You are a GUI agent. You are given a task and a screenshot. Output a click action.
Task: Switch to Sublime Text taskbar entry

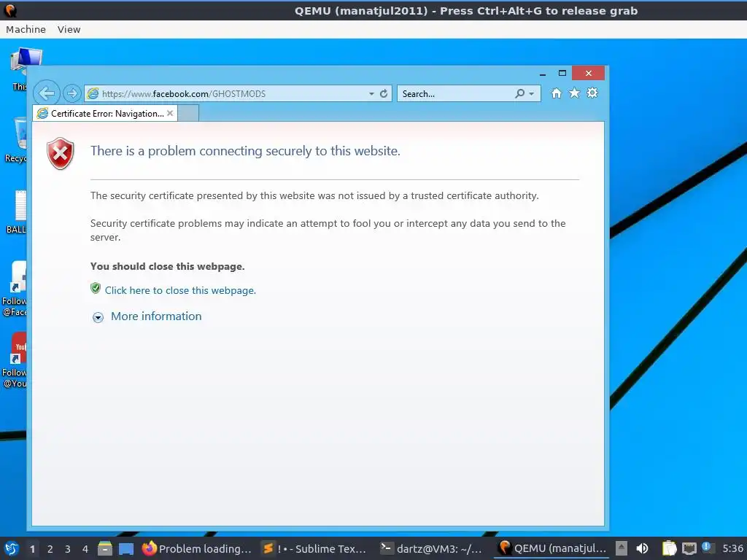[315, 548]
